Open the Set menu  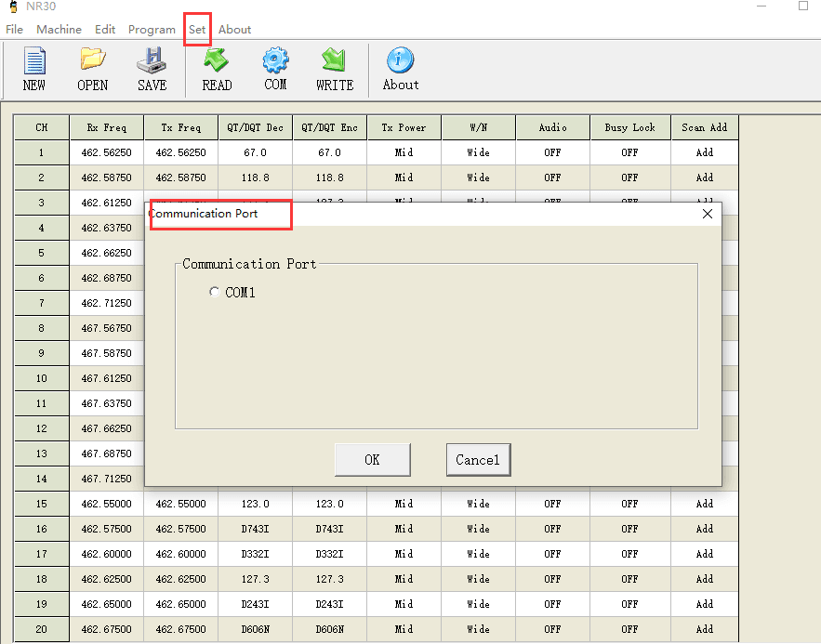click(x=197, y=30)
